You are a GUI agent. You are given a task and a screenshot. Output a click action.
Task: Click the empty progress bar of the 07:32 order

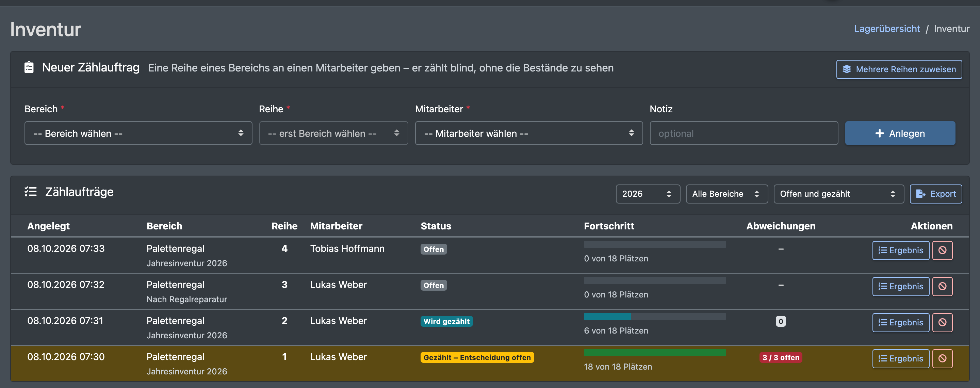(654, 280)
